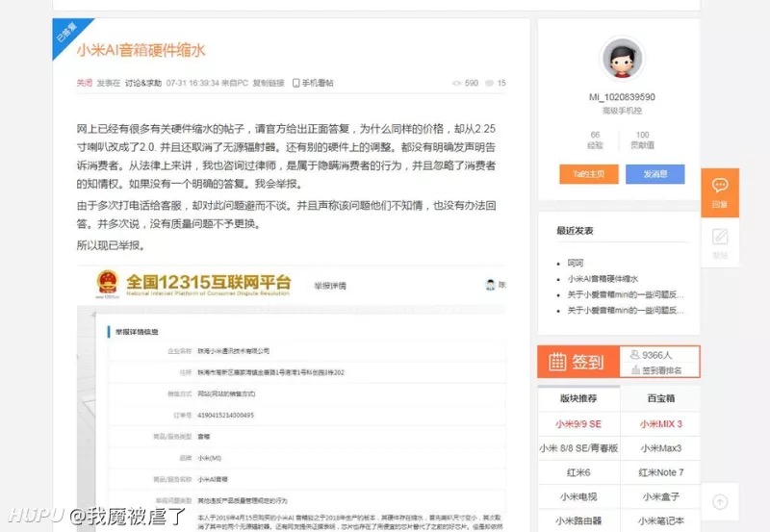Click the 举报详情 label in 12315 header
770x532 pixels.
(330, 286)
